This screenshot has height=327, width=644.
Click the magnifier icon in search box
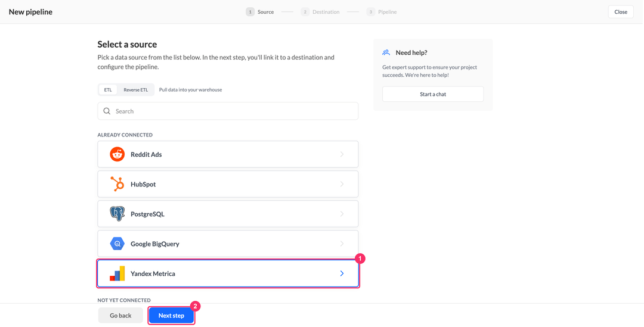(x=107, y=111)
